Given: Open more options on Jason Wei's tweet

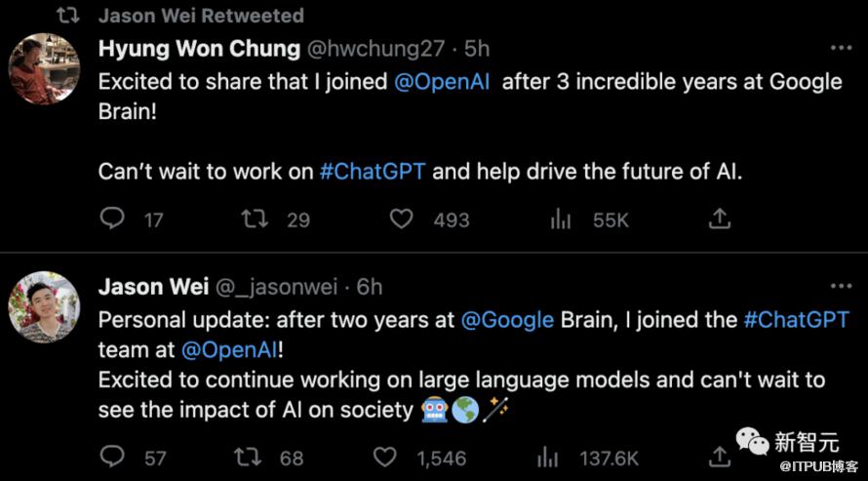Looking at the screenshot, I should (841, 286).
